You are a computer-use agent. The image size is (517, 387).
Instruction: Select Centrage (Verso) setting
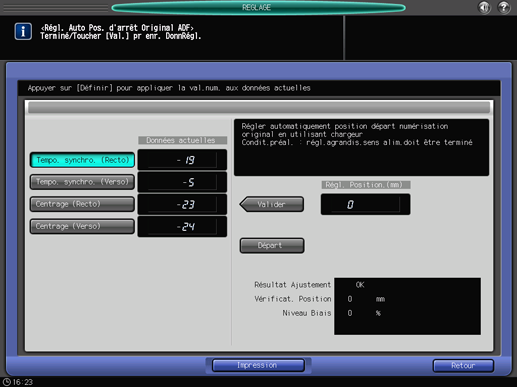[82, 226]
